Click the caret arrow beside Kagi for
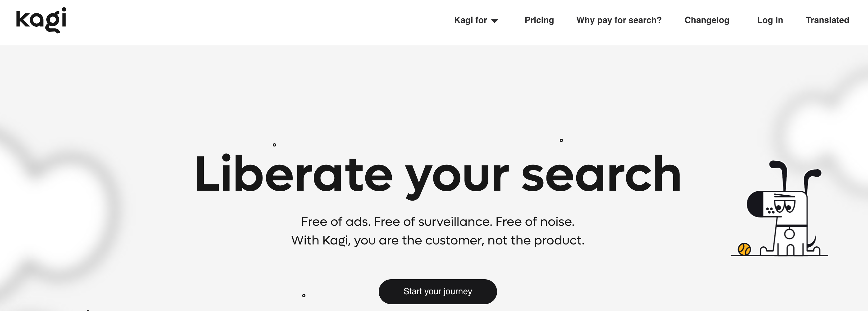Viewport: 868px width, 311px height. (494, 21)
